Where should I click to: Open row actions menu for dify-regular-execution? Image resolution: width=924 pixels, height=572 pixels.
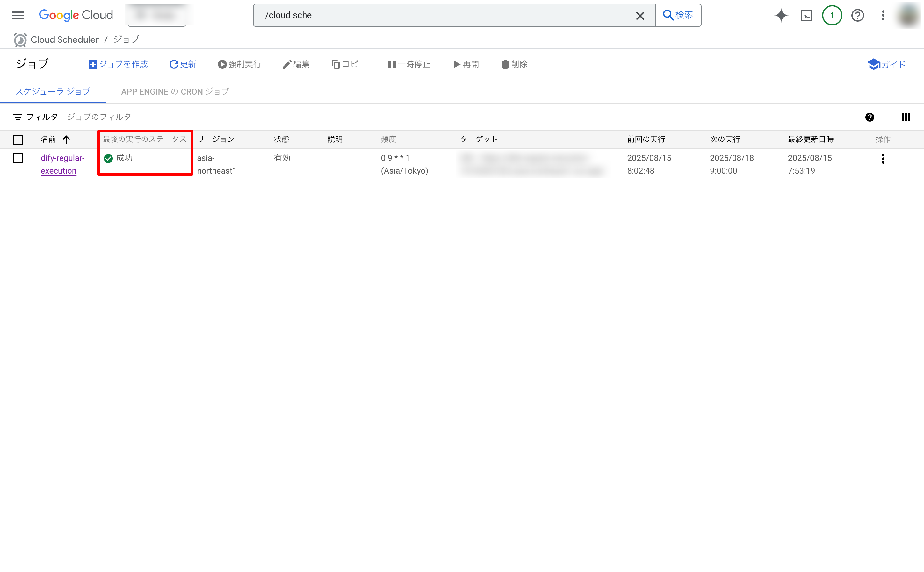[x=883, y=159]
